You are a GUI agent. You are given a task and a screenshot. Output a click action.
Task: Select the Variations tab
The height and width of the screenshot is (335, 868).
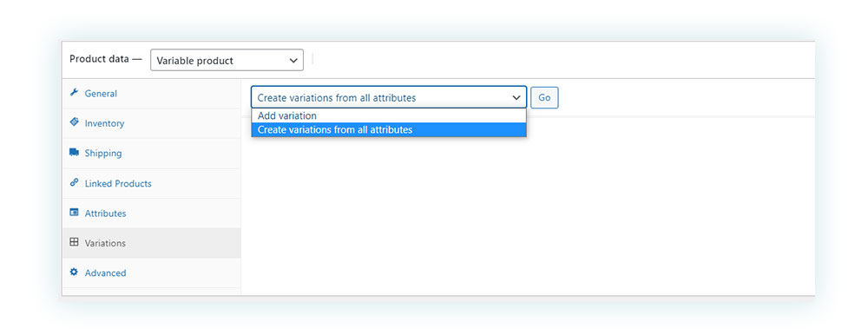click(x=152, y=243)
